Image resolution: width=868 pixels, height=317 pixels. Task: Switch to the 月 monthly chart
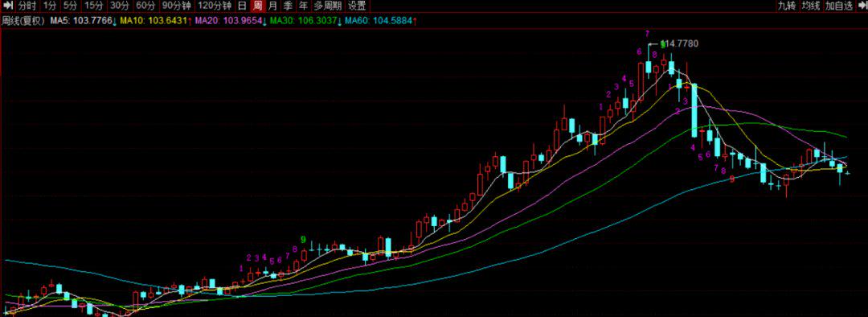272,6
